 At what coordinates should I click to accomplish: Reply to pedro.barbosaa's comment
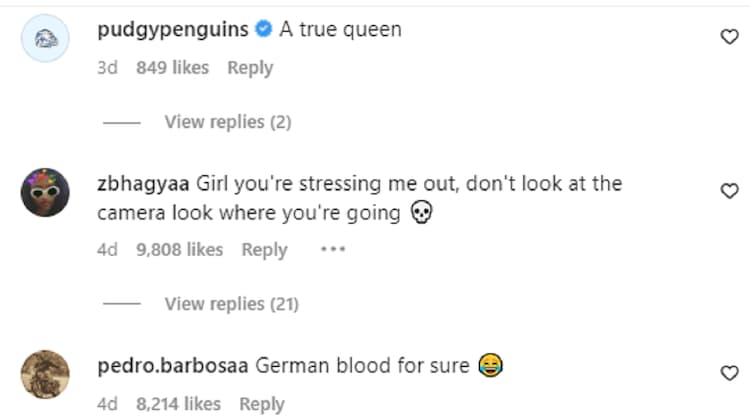coord(262,404)
